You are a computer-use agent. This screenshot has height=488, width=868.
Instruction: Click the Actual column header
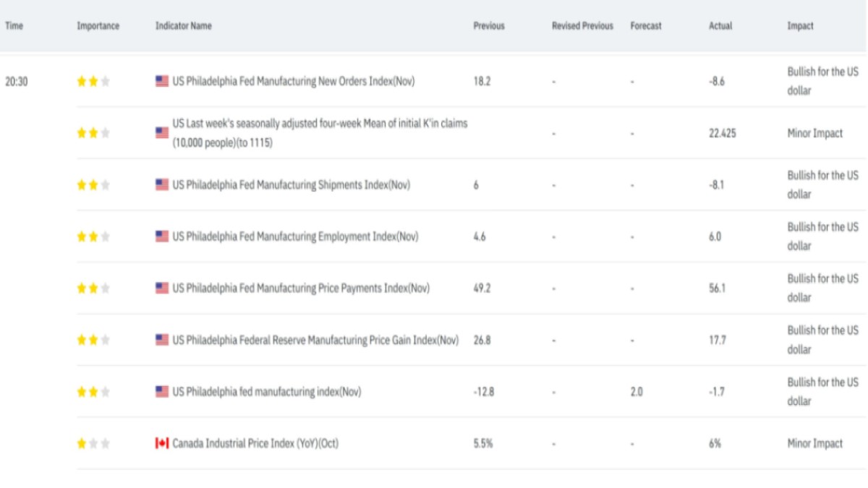[x=720, y=26]
